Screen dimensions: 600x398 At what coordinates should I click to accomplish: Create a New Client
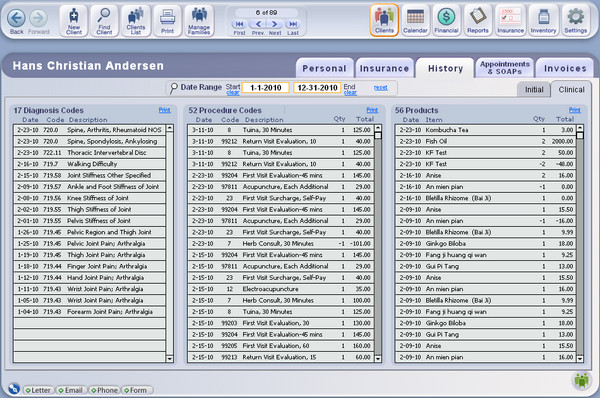click(73, 21)
